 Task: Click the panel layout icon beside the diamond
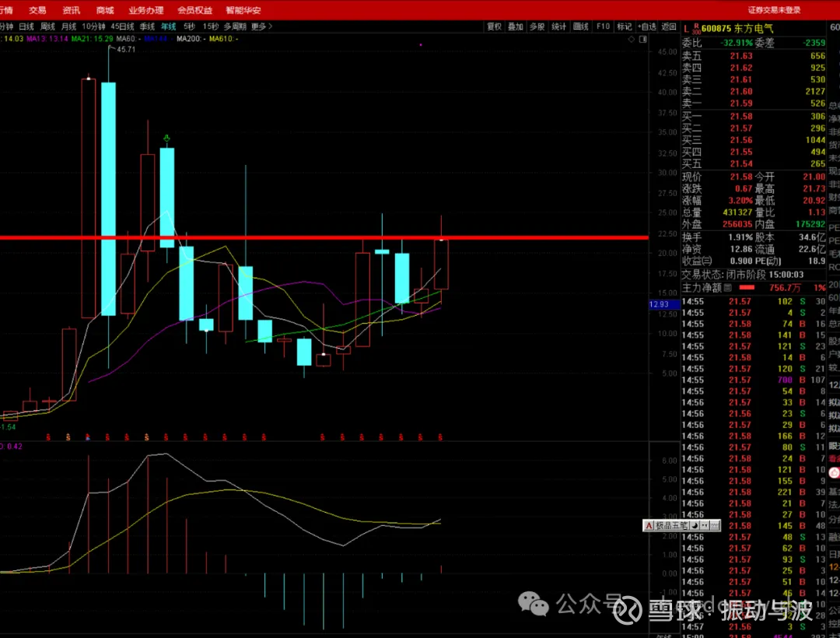coord(641,37)
